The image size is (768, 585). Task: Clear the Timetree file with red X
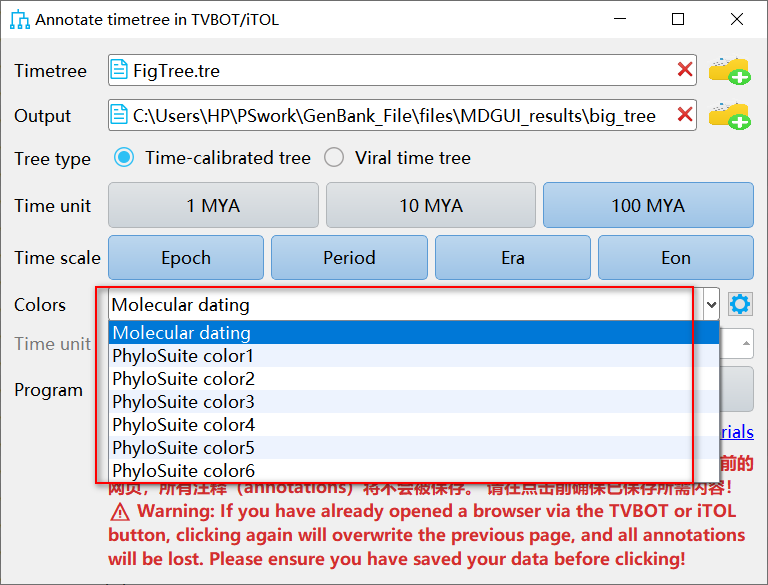(x=685, y=70)
